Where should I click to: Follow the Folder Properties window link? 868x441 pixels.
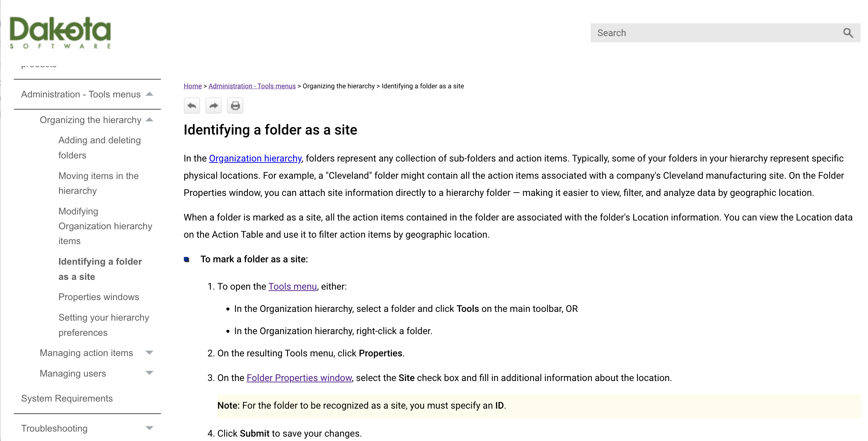(x=299, y=378)
